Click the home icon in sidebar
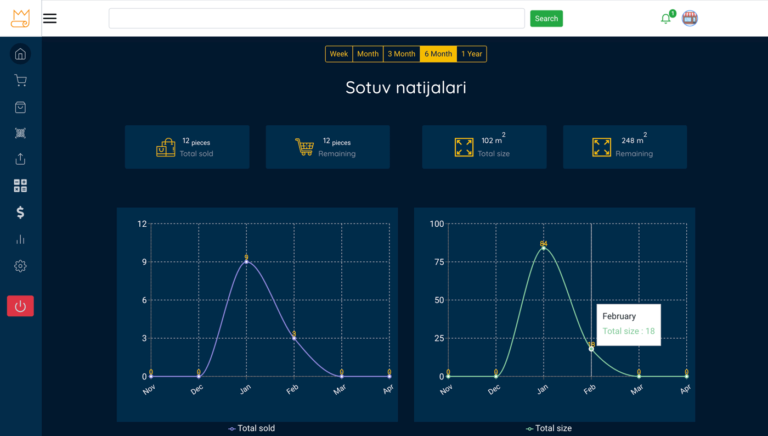768x436 pixels. tap(20, 54)
